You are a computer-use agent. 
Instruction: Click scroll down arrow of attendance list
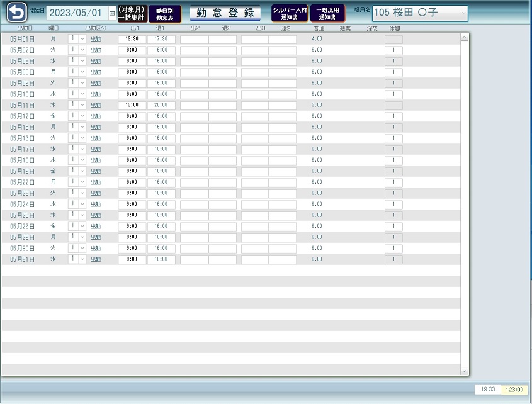465,371
